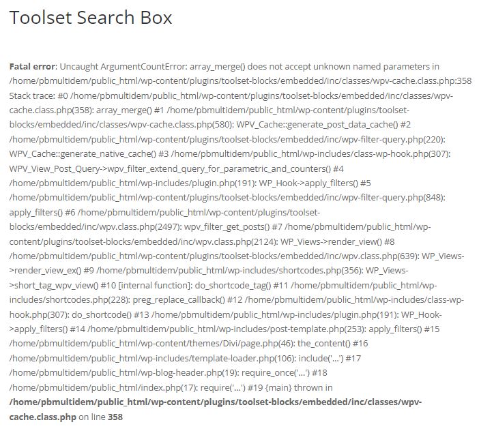
Task: Click the Stack trace: #0 text
Action: point(38,95)
